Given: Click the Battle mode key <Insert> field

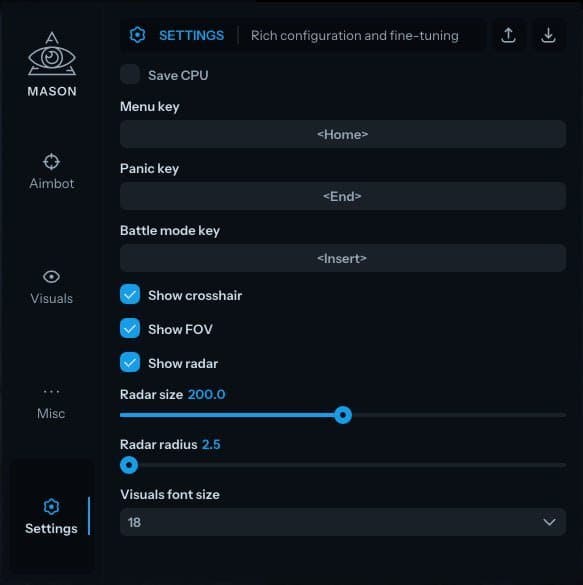Looking at the screenshot, I should tap(343, 258).
